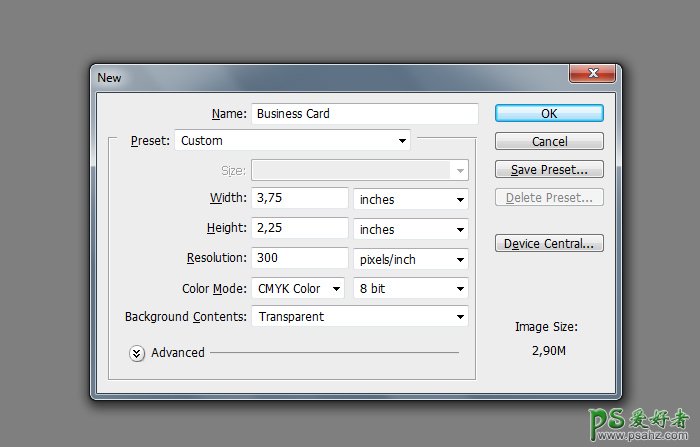The image size is (700, 447).
Task: Open the Background Contents dropdown
Action: click(x=359, y=317)
